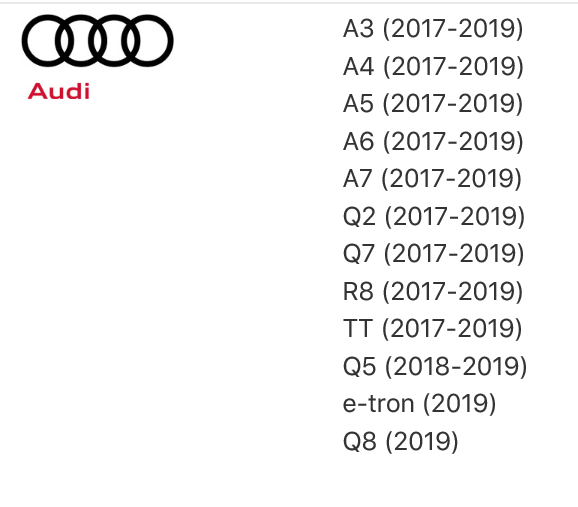Click the rightmost ring of Audi logo
Viewport: 578px width, 507px height.
(147, 41)
